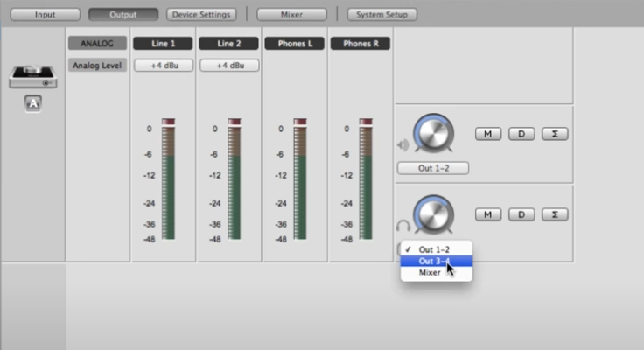Screen dimensions: 644x350
Task: Reset the Line 2 clip indicator
Action: [x=234, y=122]
